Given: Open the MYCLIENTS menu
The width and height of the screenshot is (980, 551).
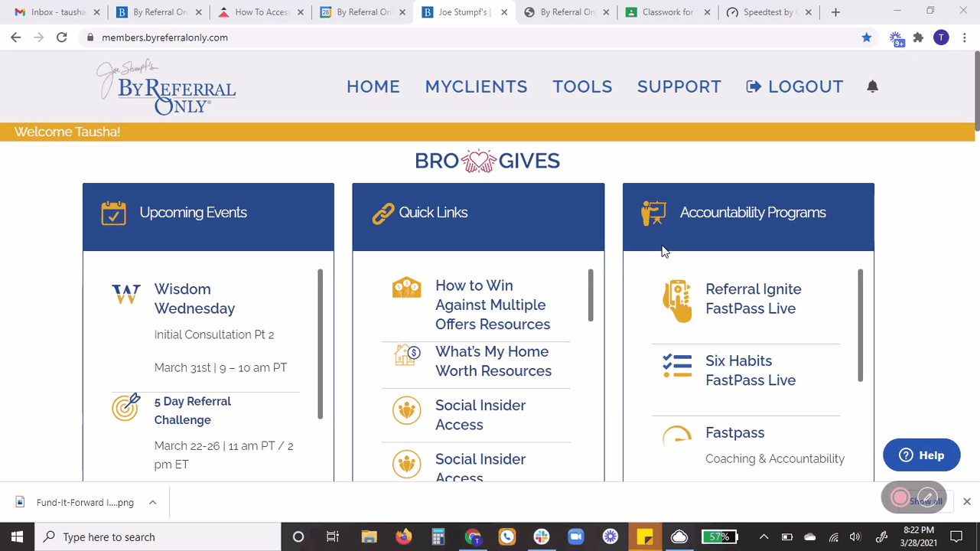Looking at the screenshot, I should [x=476, y=86].
